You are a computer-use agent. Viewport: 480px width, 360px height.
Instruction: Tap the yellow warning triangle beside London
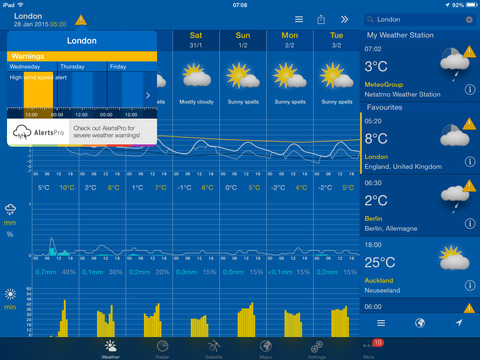[81, 20]
